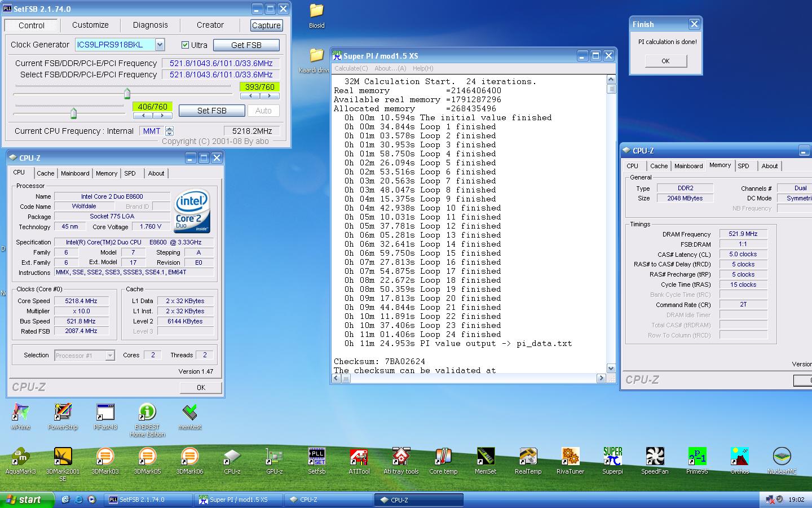The height and width of the screenshot is (508, 812).
Task: Open Cache tab in right CPU-Z window
Action: point(659,166)
